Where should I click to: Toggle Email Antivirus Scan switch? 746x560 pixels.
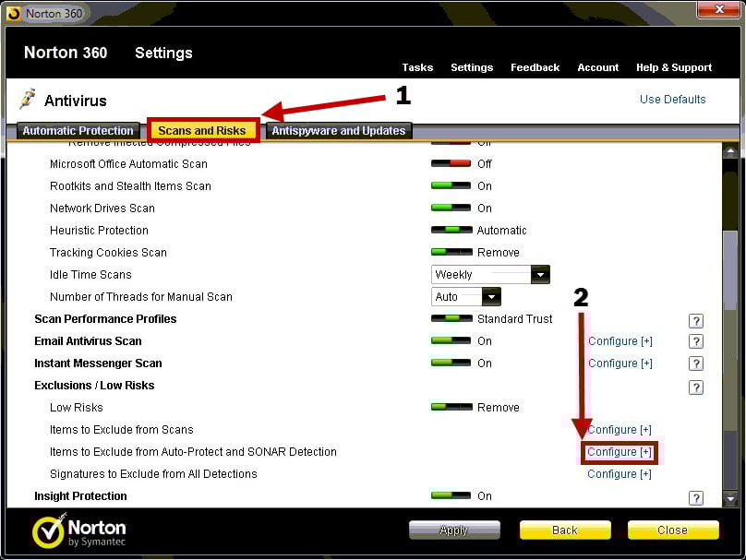pyautogui.click(x=451, y=340)
